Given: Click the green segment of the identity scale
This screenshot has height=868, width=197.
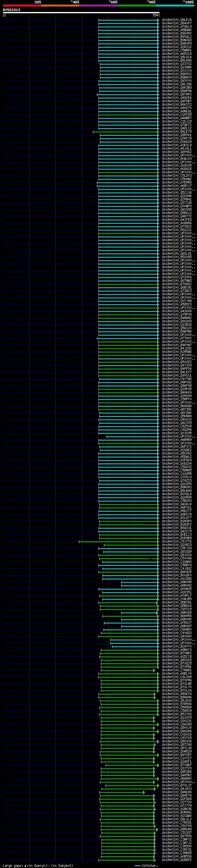Looking at the screenshot, I should coord(137,6).
